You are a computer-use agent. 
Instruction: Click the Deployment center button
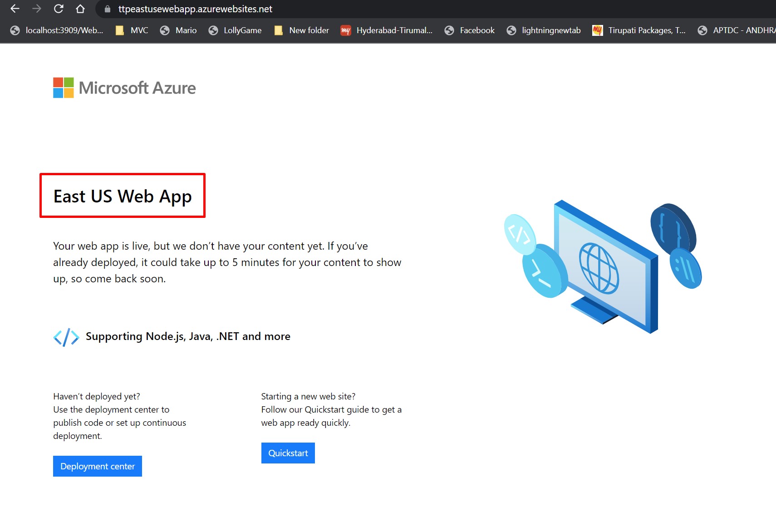(x=98, y=466)
